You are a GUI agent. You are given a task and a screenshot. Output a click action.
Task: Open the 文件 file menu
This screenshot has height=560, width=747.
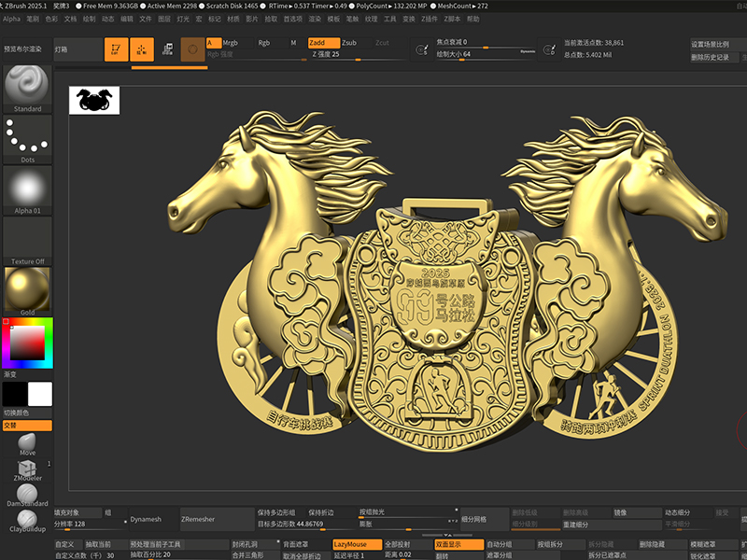point(146,19)
